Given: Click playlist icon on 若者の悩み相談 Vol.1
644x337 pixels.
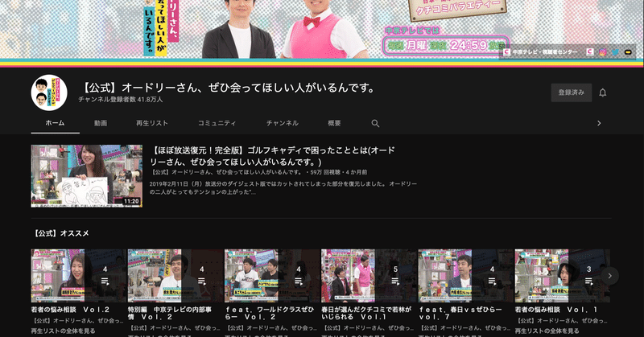Looking at the screenshot, I should pyautogui.click(x=589, y=282).
